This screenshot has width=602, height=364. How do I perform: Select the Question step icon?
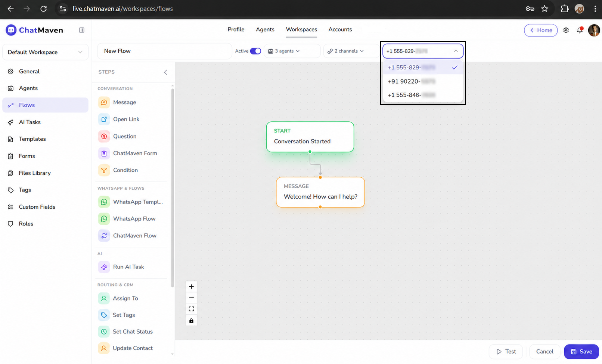point(104,136)
